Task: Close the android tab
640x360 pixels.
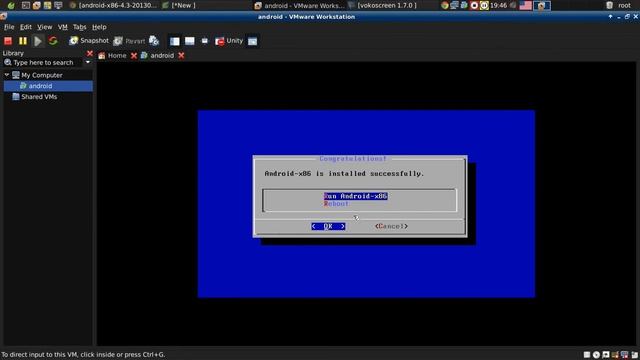Action: 181,56
